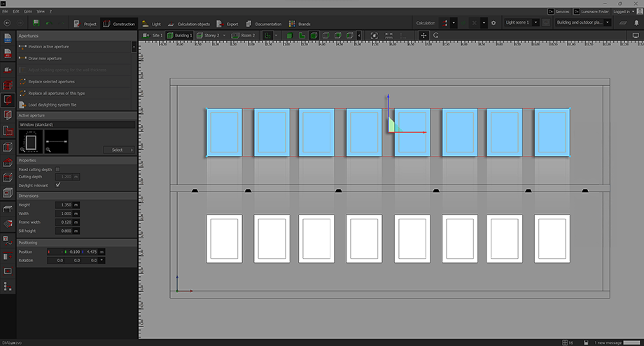Click Load daylighting system file
The height and width of the screenshot is (346, 644).
click(52, 105)
